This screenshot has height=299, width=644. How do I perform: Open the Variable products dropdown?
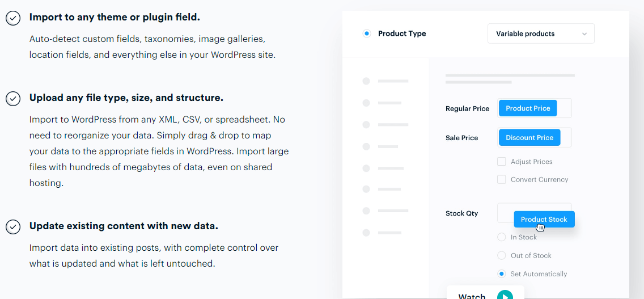tap(540, 34)
